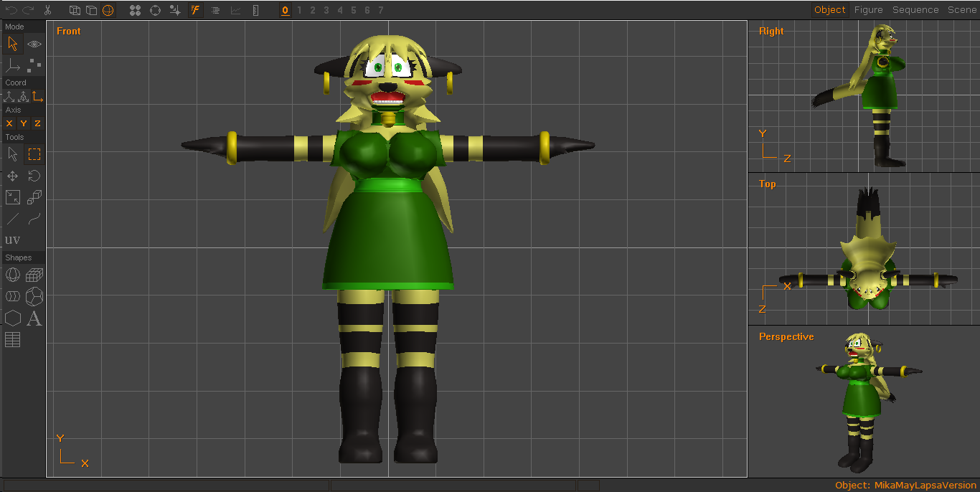Open the Object editor tab

830,10
